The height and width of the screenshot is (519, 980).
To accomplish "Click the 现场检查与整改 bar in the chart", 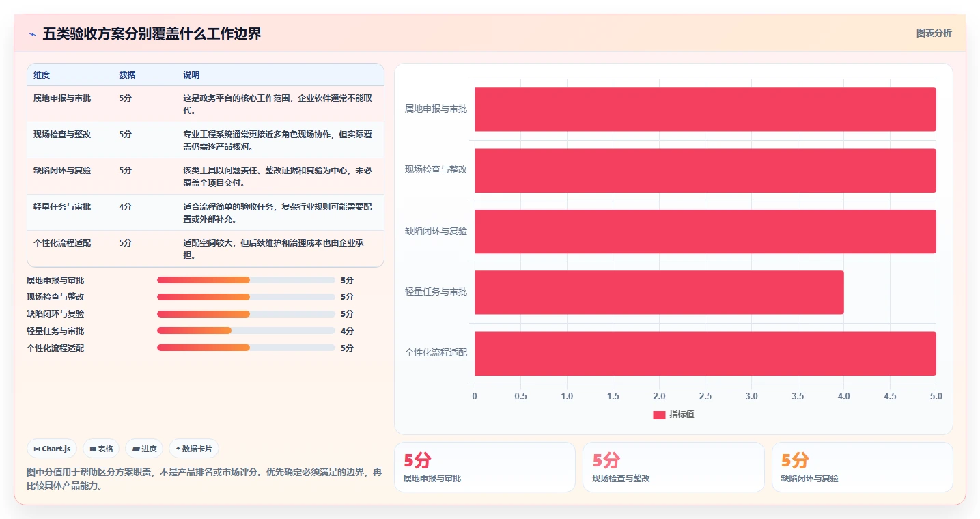I will pyautogui.click(x=705, y=170).
